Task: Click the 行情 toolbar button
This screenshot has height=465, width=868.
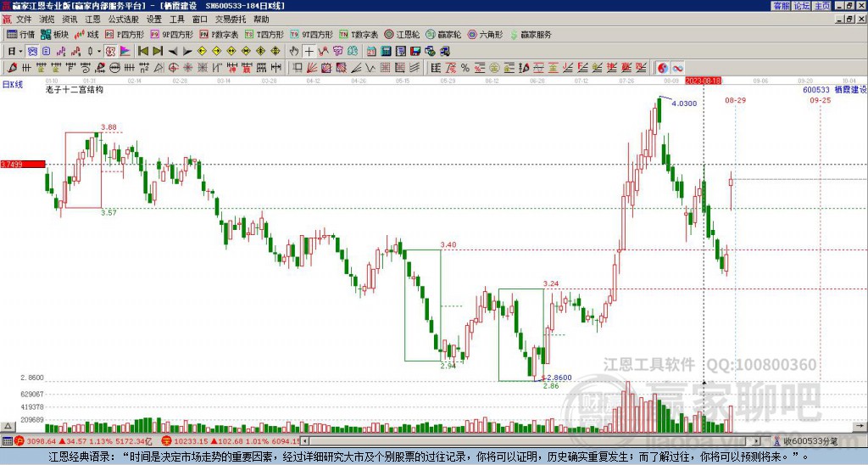Action: pos(20,34)
